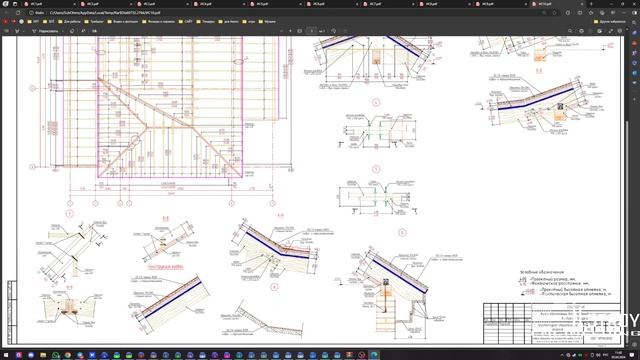Rotate the PDF page
The width and height of the screenshot is (640, 360).
(x=334, y=31)
